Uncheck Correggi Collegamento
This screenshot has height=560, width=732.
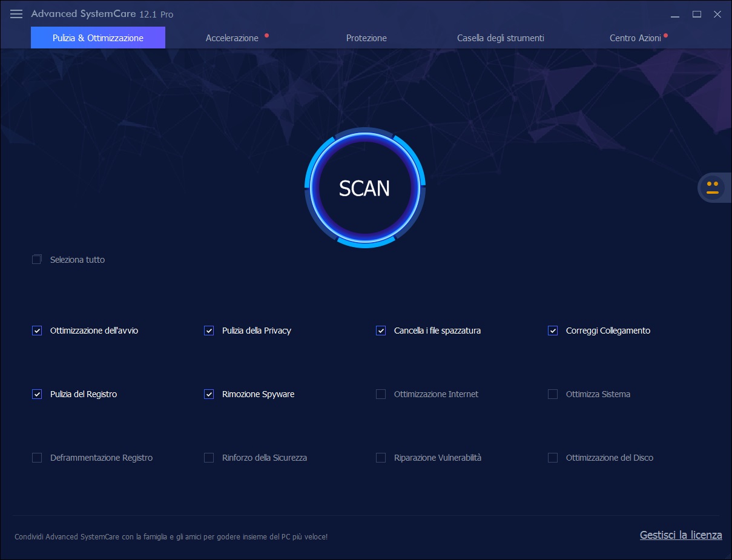point(553,331)
